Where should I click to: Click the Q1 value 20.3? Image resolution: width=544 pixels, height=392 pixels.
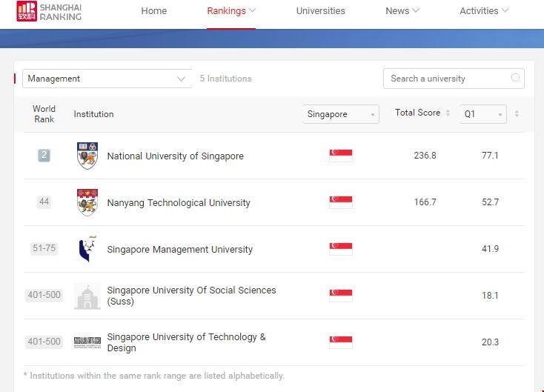coord(490,342)
